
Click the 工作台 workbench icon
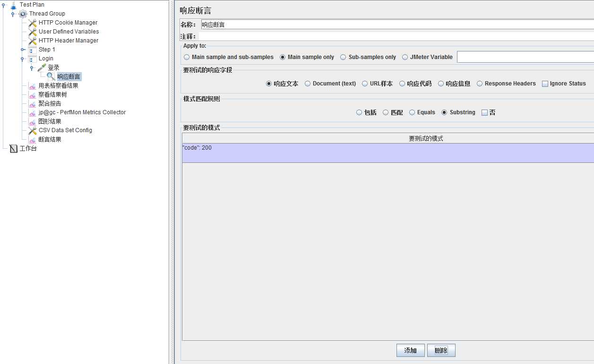point(13,149)
